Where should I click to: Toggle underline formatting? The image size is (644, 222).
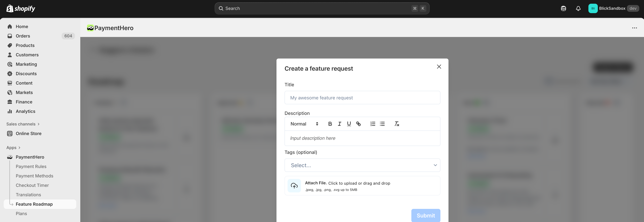coord(349,124)
